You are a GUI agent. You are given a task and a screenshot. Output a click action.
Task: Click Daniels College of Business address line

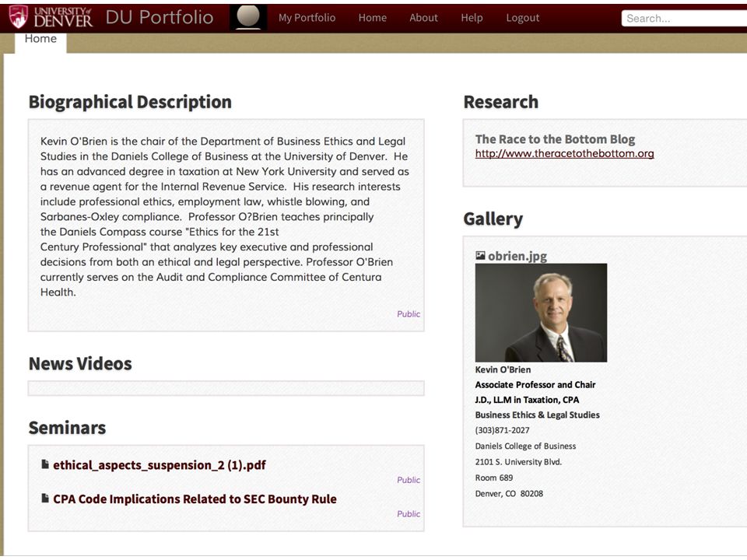click(525, 446)
